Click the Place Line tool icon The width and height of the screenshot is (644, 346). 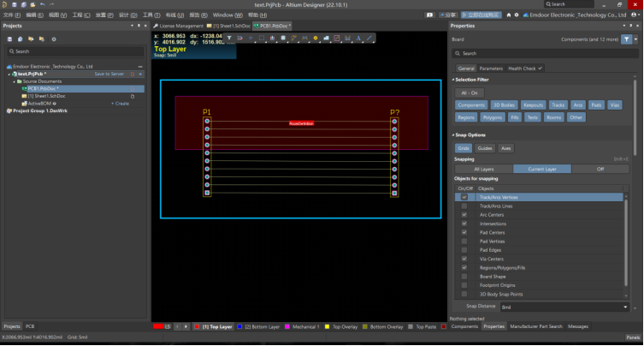(x=369, y=39)
